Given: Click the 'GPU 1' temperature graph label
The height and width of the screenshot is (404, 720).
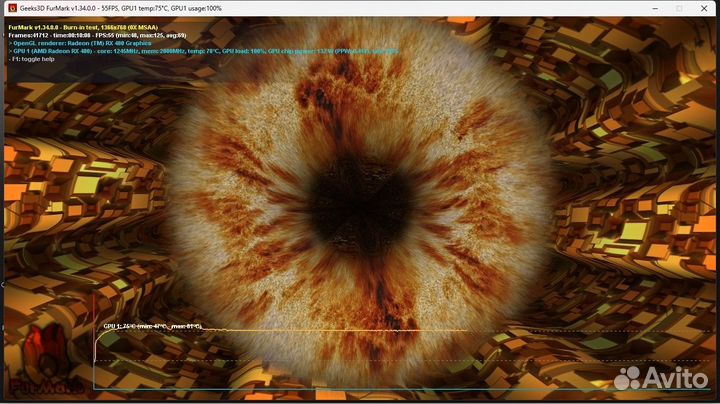Looking at the screenshot, I should click(152, 326).
